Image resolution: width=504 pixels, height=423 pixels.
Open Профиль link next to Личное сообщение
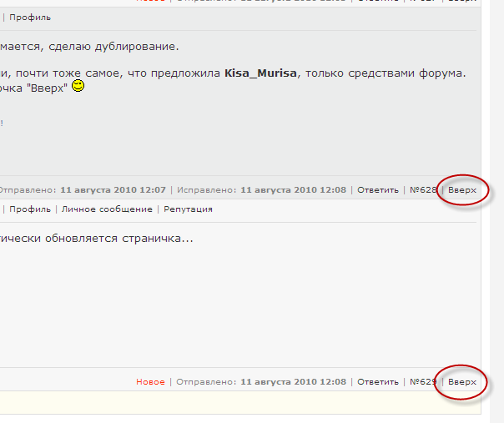click(30, 209)
